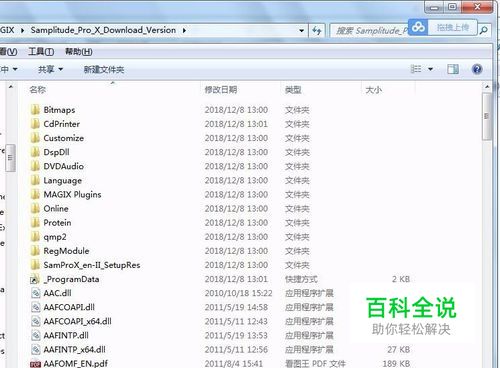
Task: Sort by the 名称 column header
Action: 37,89
